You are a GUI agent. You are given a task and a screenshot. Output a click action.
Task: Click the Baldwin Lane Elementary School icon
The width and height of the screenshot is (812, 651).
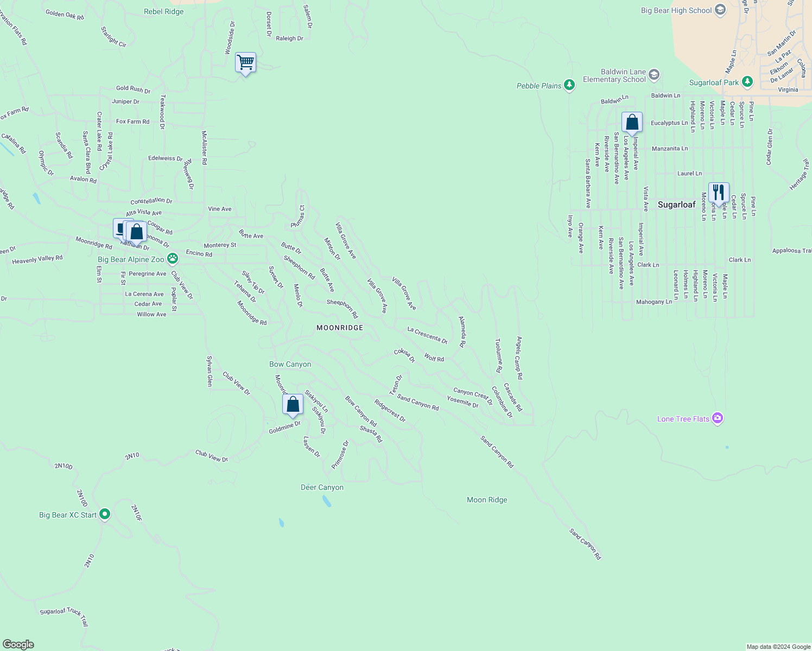(654, 75)
